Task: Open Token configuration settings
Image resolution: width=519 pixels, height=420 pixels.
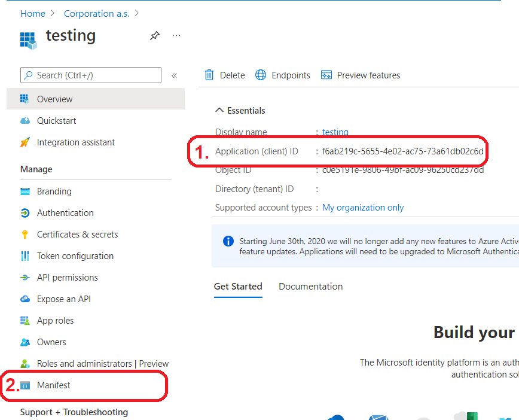Action: tap(75, 256)
